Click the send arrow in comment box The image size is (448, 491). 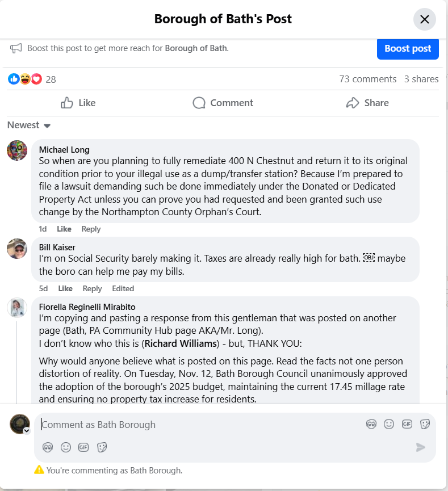click(420, 447)
